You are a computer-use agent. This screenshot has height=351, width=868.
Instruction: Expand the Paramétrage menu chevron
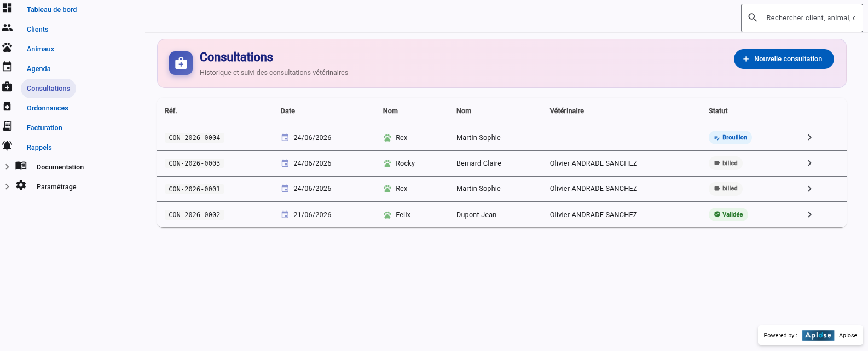pos(7,186)
